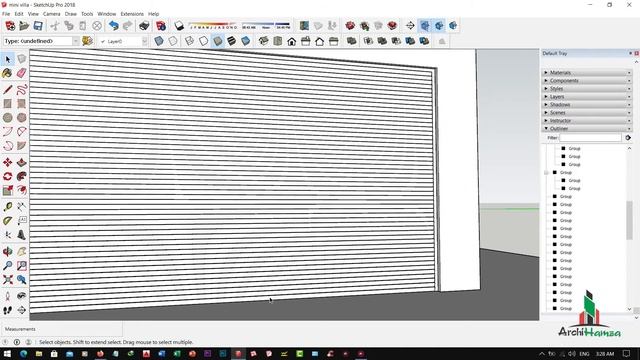Expand the Shadows tray panel
Viewport: 640px width, 360px height.
587,104
